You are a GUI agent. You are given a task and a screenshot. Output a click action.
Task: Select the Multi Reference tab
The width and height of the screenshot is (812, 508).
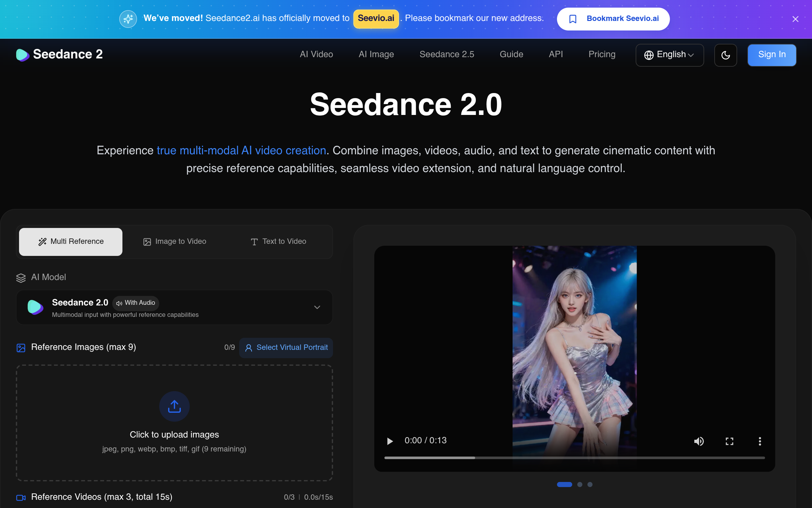tap(71, 242)
